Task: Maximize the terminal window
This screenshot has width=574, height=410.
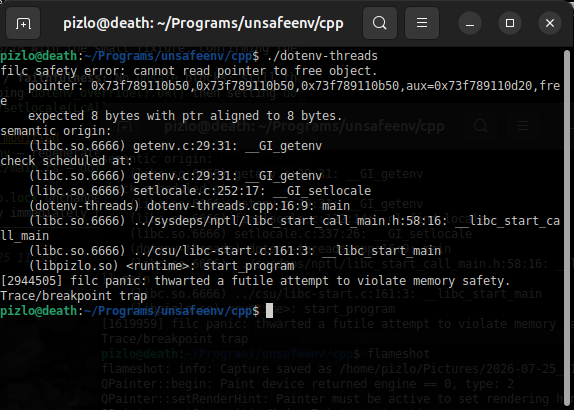Action: [x=510, y=23]
